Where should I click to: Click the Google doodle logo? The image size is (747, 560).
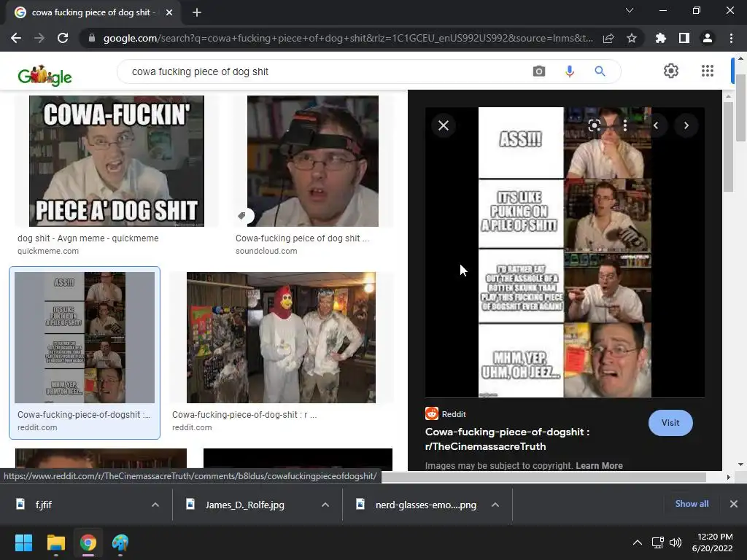(44, 75)
